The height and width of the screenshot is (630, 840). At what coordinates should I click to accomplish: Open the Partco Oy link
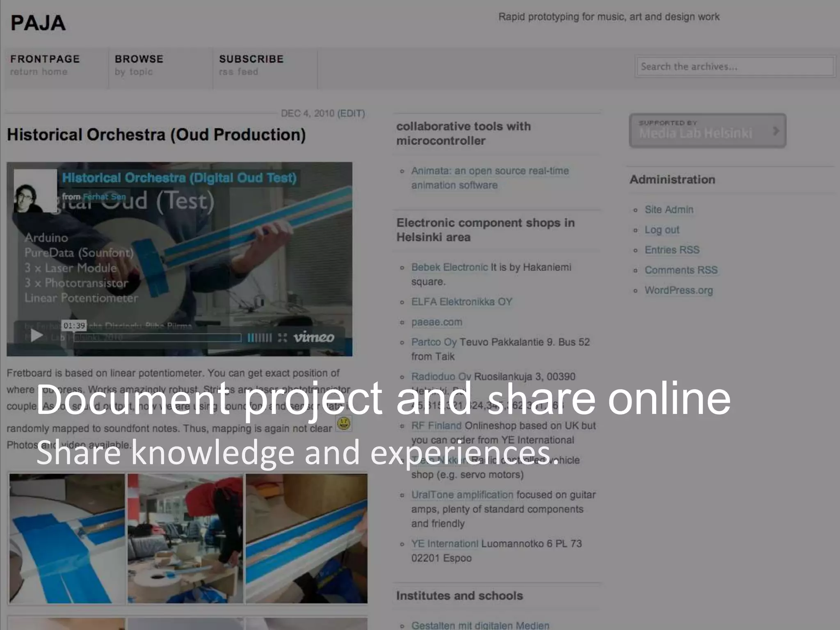[x=434, y=342]
